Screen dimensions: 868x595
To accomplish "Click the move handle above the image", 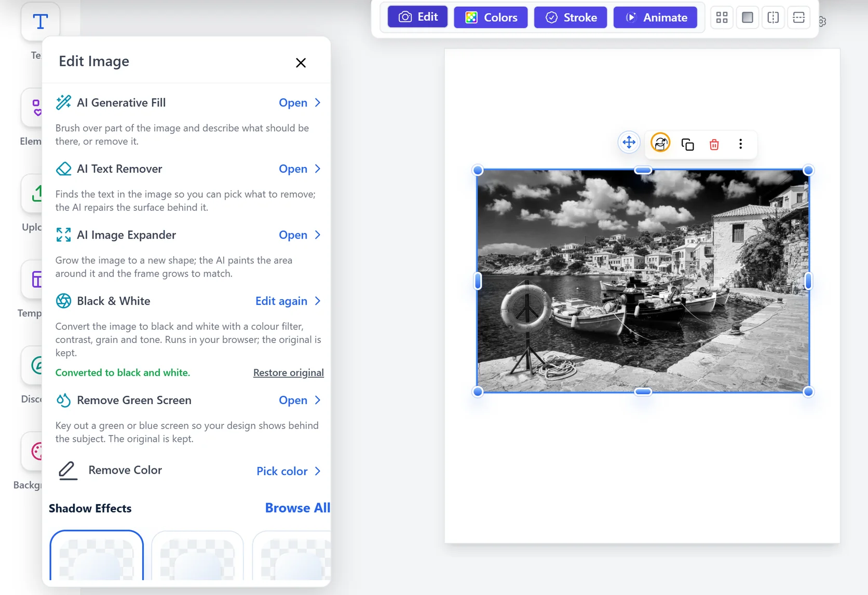I will click(x=629, y=143).
